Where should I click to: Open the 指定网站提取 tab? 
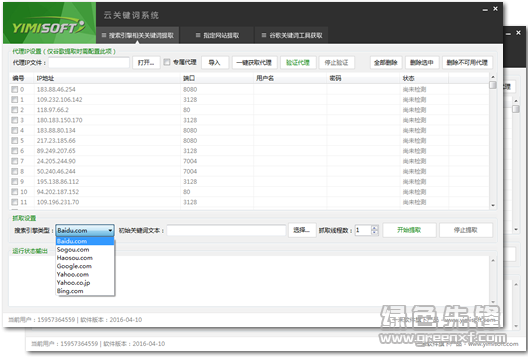tap(217, 35)
